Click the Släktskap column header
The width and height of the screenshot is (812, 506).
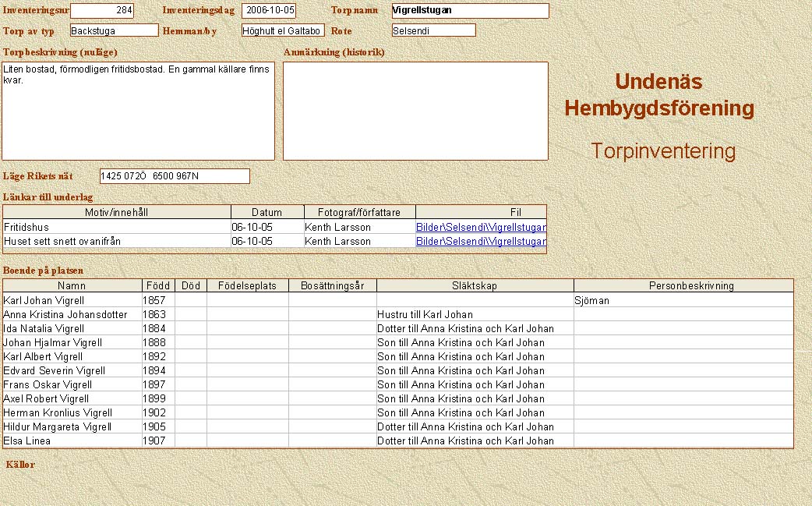[x=475, y=286]
